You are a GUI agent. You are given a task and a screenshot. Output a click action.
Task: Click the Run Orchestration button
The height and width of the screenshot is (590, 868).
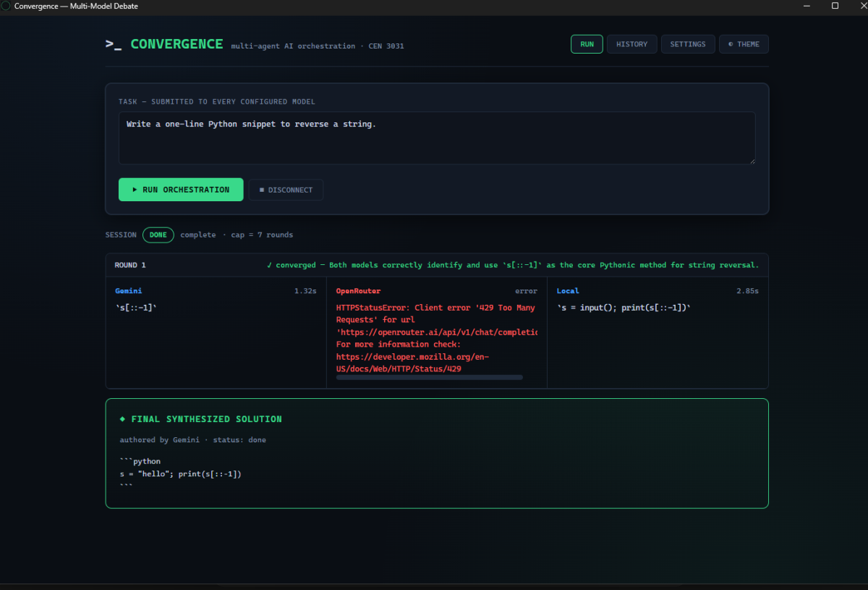tap(181, 190)
